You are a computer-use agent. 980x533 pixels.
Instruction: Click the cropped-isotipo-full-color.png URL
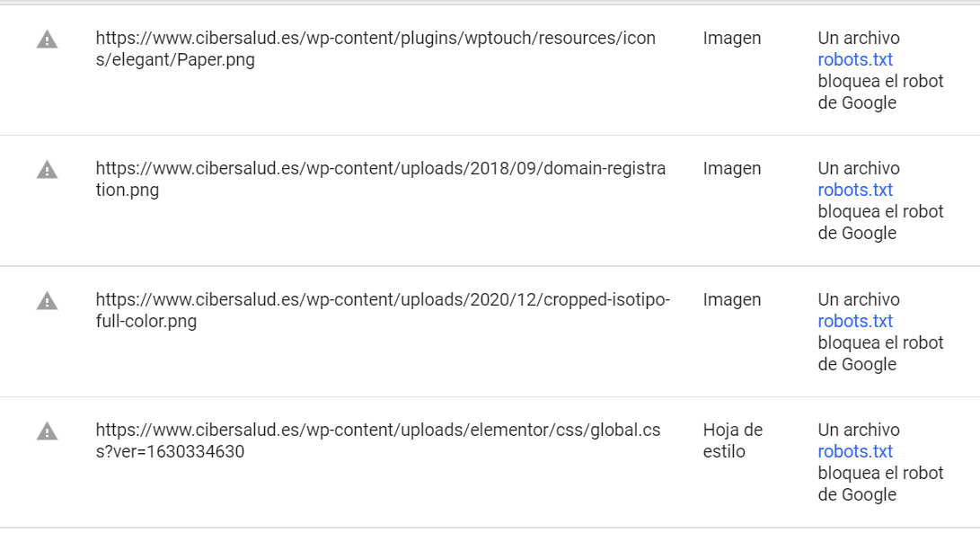pos(383,310)
